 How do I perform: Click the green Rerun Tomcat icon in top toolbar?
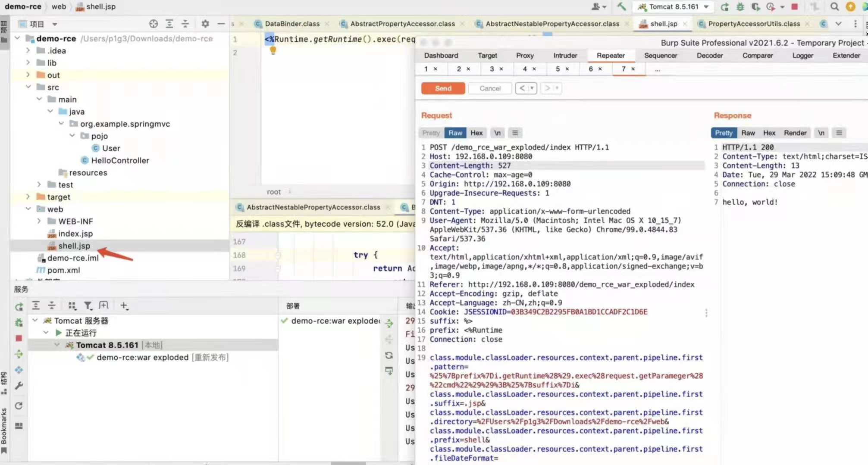pyautogui.click(x=725, y=6)
